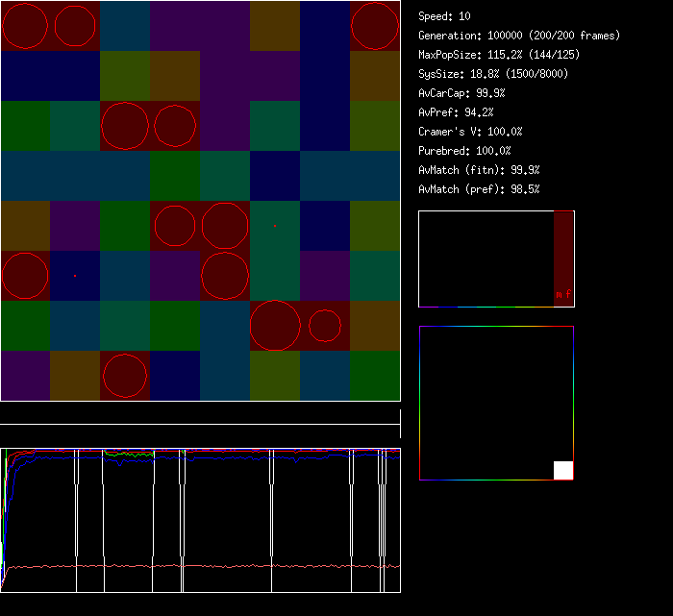Viewport: 673px width, 616px height.
Task: Click the AvPref percentage line
Action: click(456, 112)
